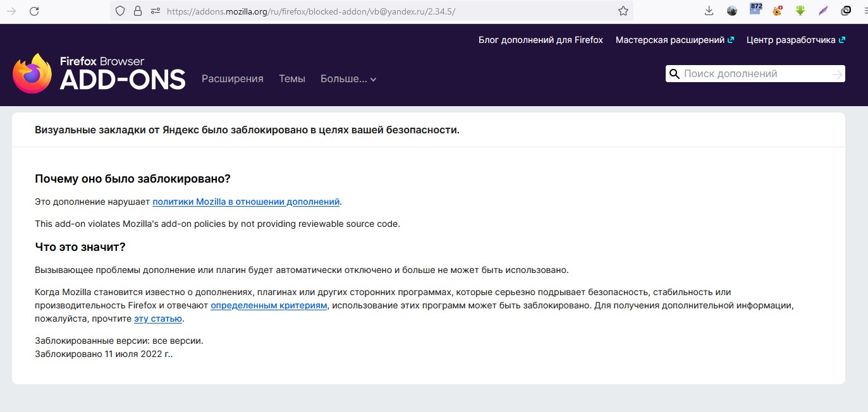Screen dimensions: 868x412
Task: Submit search with the arrow button
Action: (x=837, y=75)
